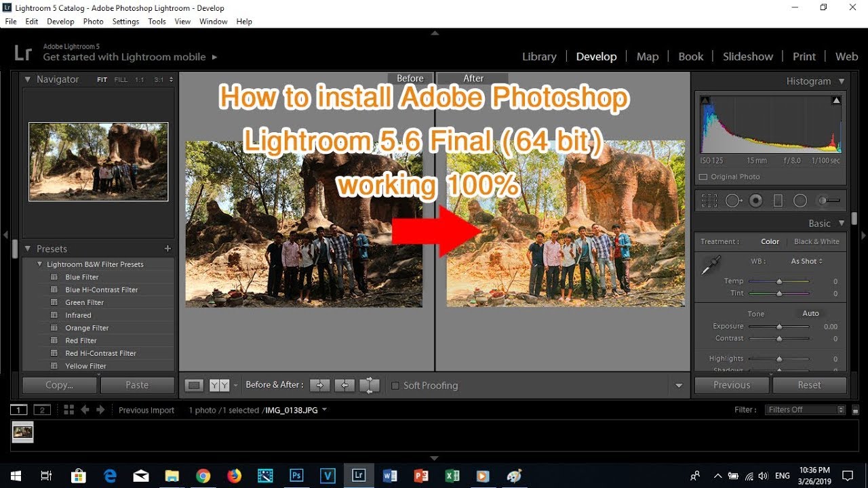This screenshot has width=868, height=488.
Task: Click the Exposure slider handle
Action: click(779, 327)
